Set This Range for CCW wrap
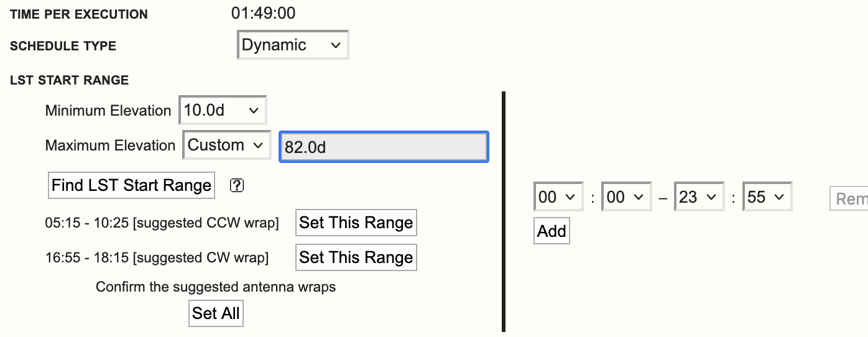This screenshot has height=337, width=868. (x=356, y=223)
